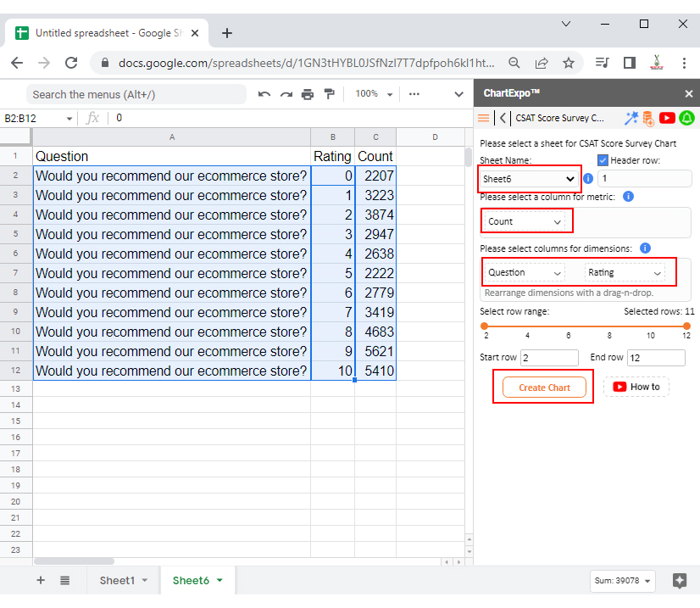700x608 pixels.
Task: Click the green circular icon in ChartExpo header
Action: click(x=687, y=118)
